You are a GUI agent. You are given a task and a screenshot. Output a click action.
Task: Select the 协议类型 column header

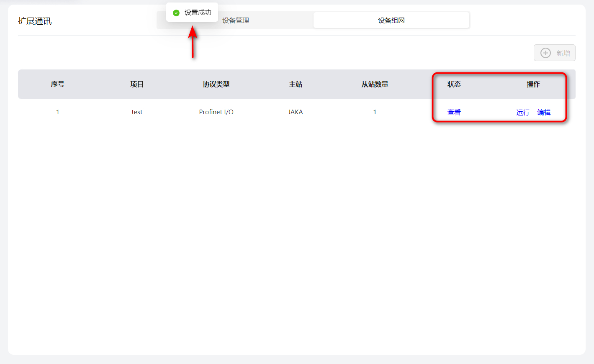coord(216,84)
